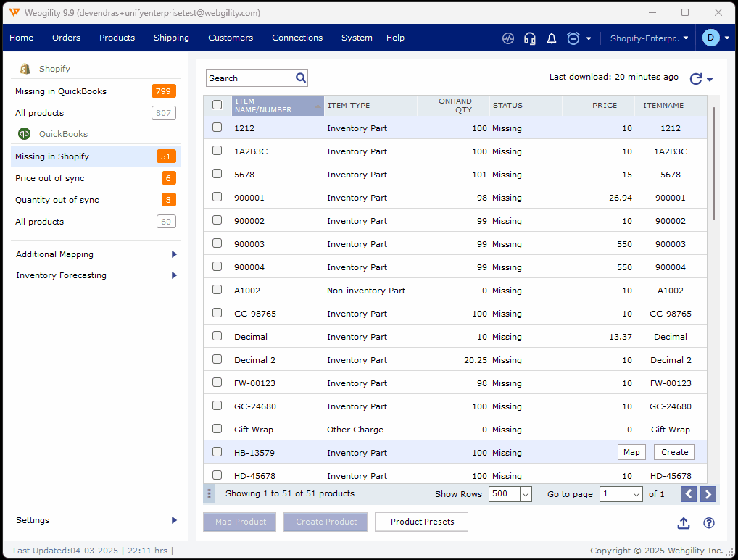
Task: Click the search magnifier icon
Action: point(301,78)
